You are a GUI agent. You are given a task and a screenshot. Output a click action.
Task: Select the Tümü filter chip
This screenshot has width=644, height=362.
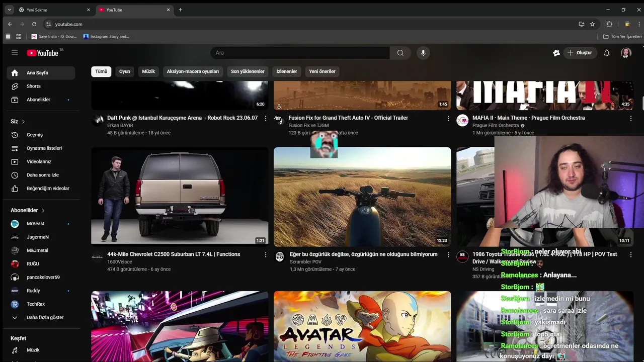(101, 71)
